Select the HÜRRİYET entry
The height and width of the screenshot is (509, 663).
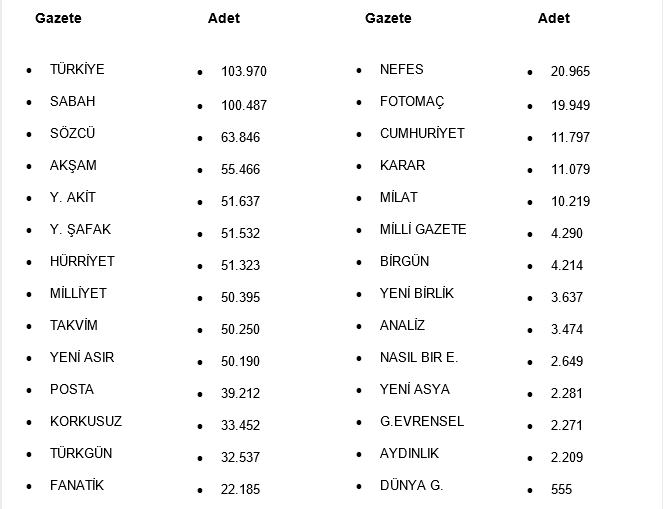point(82,261)
